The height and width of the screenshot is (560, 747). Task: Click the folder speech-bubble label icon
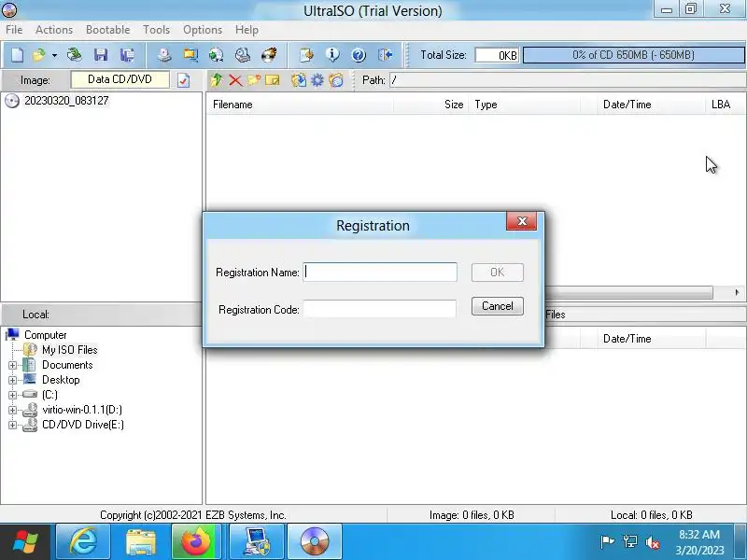pyautogui.click(x=336, y=80)
